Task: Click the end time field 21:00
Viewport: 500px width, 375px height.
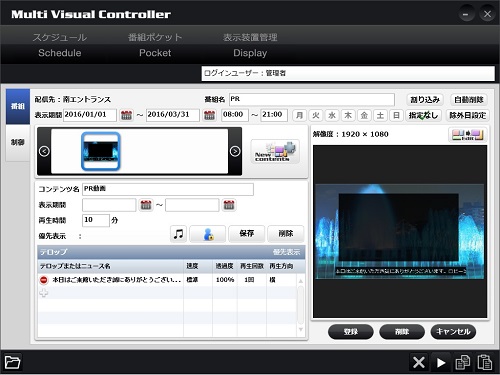Action: 274,115
